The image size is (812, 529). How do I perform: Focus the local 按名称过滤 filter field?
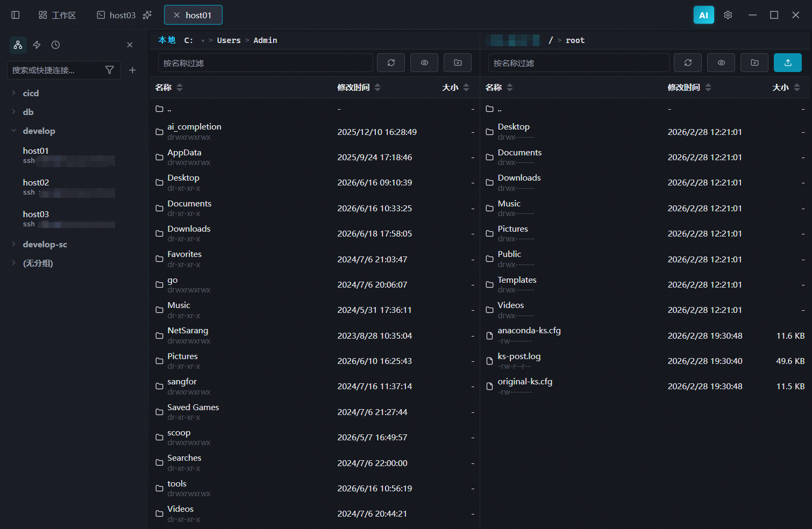pos(265,63)
